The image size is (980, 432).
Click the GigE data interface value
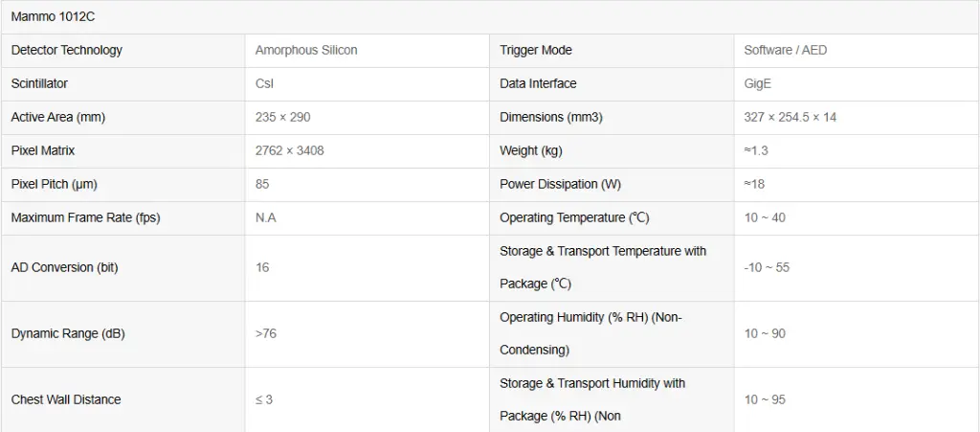(758, 83)
